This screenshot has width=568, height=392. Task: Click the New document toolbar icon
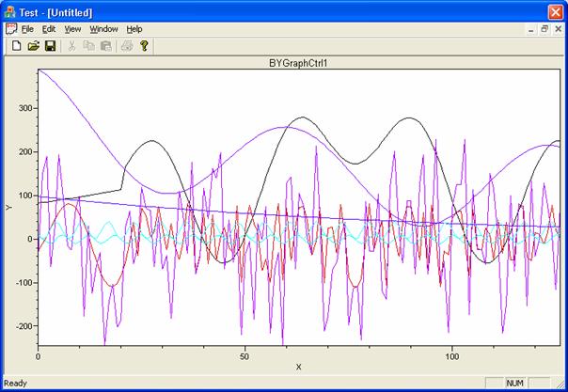coord(16,45)
